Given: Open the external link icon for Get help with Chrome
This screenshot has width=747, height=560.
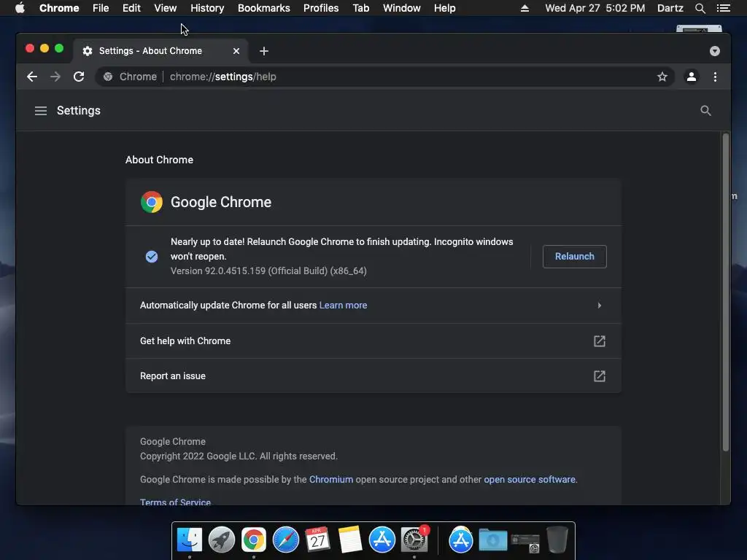Looking at the screenshot, I should coord(600,341).
